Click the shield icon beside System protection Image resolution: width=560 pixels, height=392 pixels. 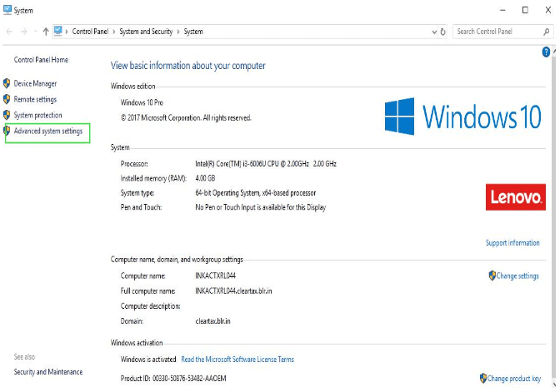click(7, 115)
